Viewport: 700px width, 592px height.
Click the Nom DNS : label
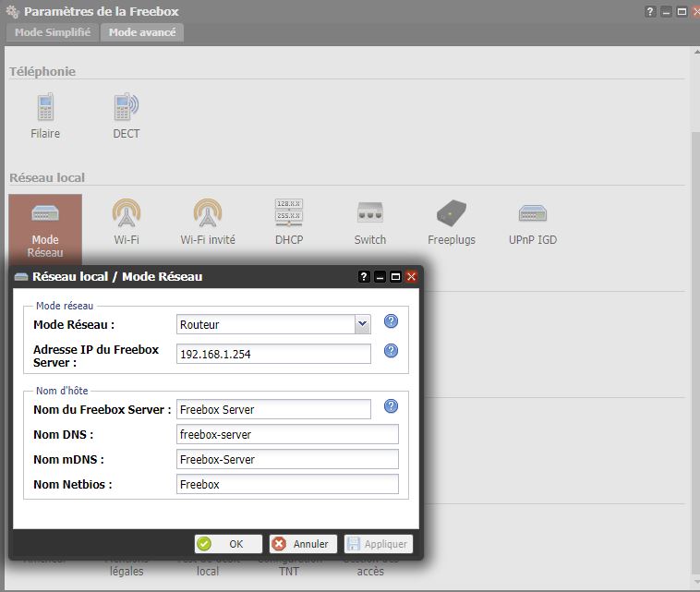point(64,434)
